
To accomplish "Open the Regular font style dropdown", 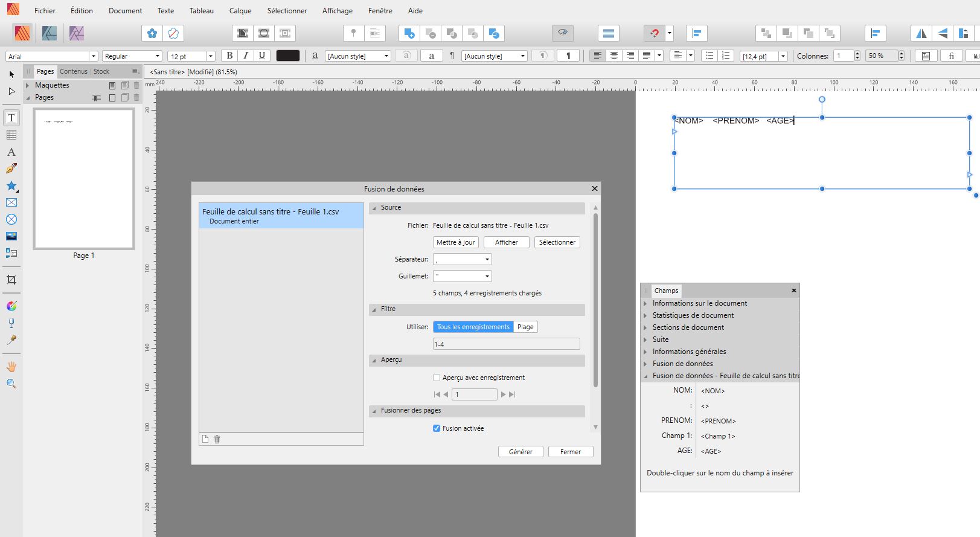I will (158, 56).
